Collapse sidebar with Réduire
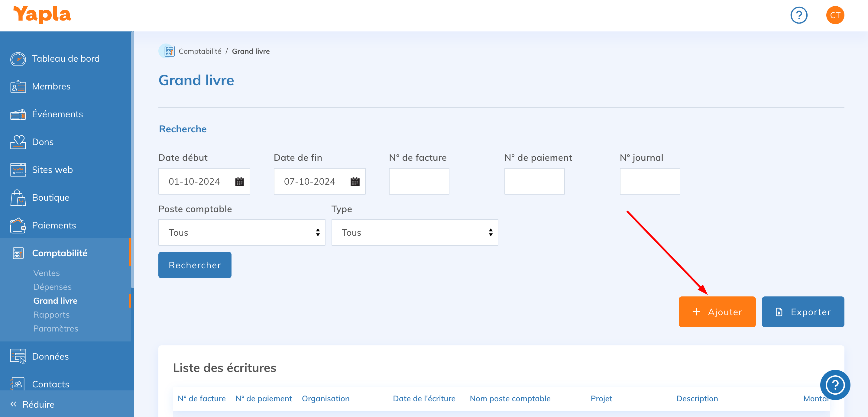The height and width of the screenshot is (417, 868). (33, 404)
